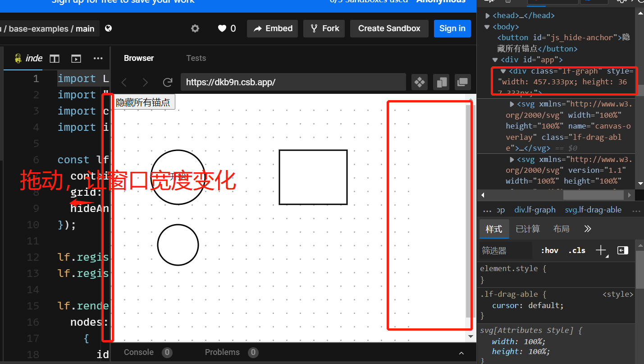Click the duplicate preview panes icon
The height and width of the screenshot is (364, 644).
[x=462, y=82]
